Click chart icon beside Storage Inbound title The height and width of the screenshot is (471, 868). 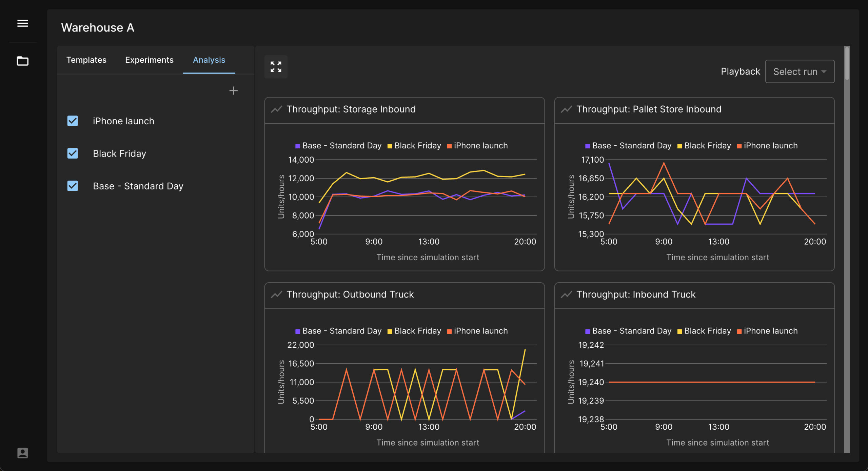pos(276,109)
